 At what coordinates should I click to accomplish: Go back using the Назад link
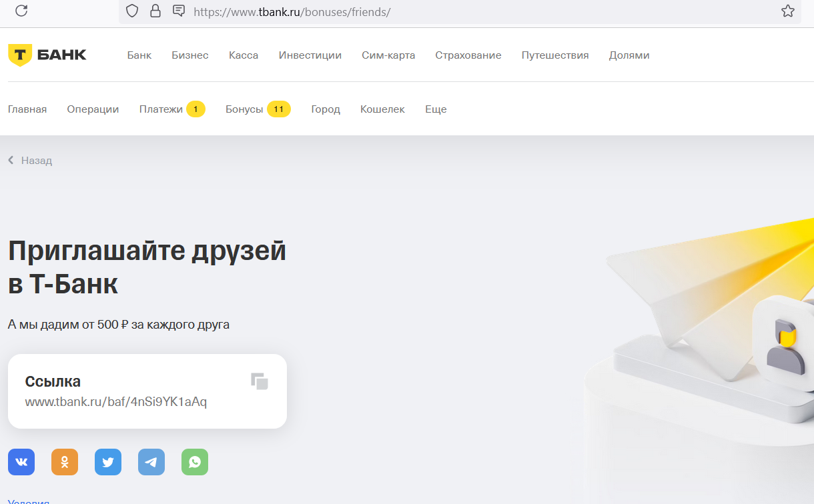[30, 161]
